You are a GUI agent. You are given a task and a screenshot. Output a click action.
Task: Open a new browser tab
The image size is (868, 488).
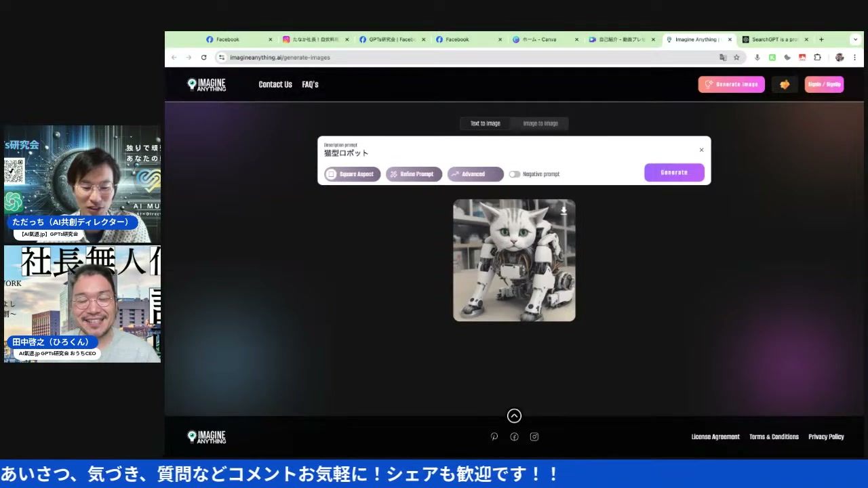821,39
